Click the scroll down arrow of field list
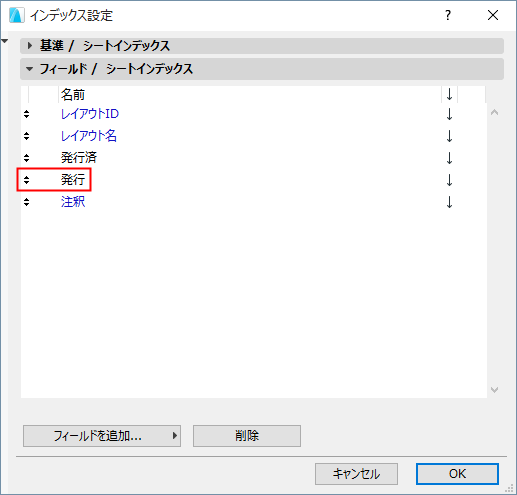This screenshot has width=517, height=495. (495, 389)
